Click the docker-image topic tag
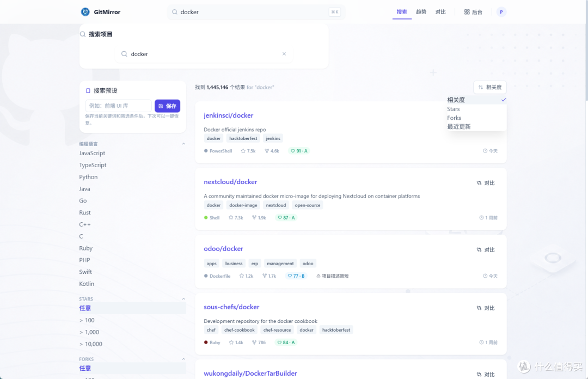Screen dimensions: 588x379 243,205
